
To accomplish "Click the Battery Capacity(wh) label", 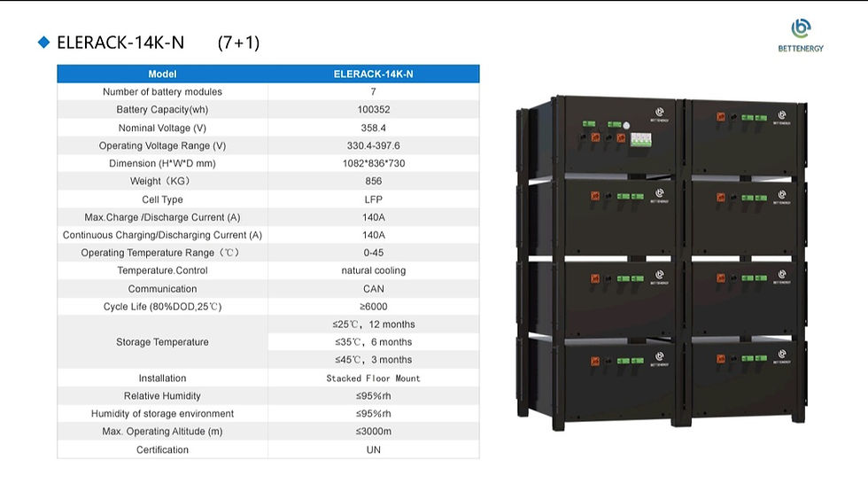I will pos(162,110).
